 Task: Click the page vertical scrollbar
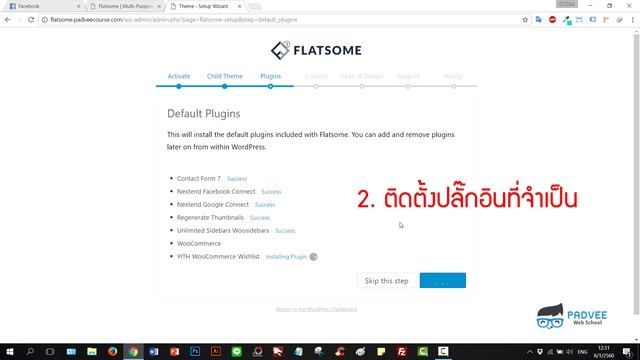point(636,173)
